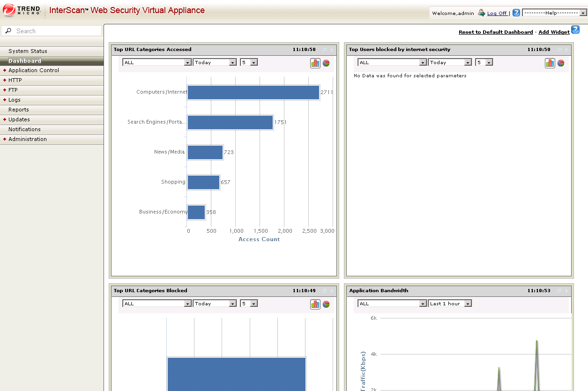Click the Application Bandwidth widget title
This screenshot has width=588, height=391.
point(379,290)
